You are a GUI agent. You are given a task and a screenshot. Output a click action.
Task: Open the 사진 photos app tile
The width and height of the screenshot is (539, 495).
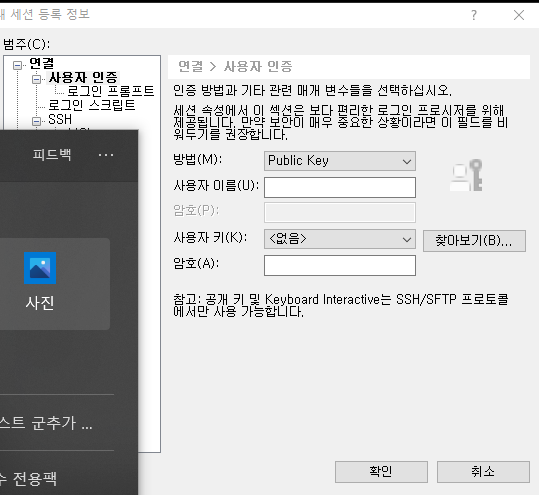[55, 284]
